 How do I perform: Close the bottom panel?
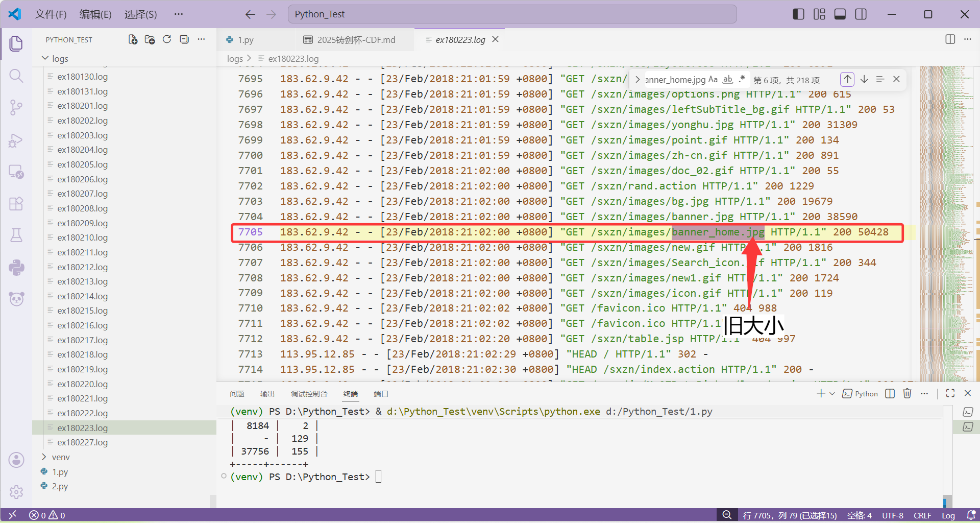tap(968, 393)
